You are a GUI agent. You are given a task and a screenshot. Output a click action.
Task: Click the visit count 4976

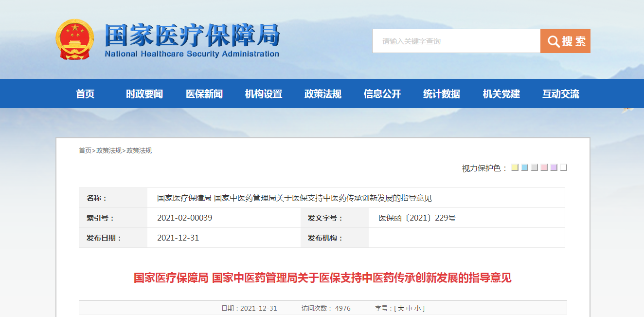(x=343, y=308)
